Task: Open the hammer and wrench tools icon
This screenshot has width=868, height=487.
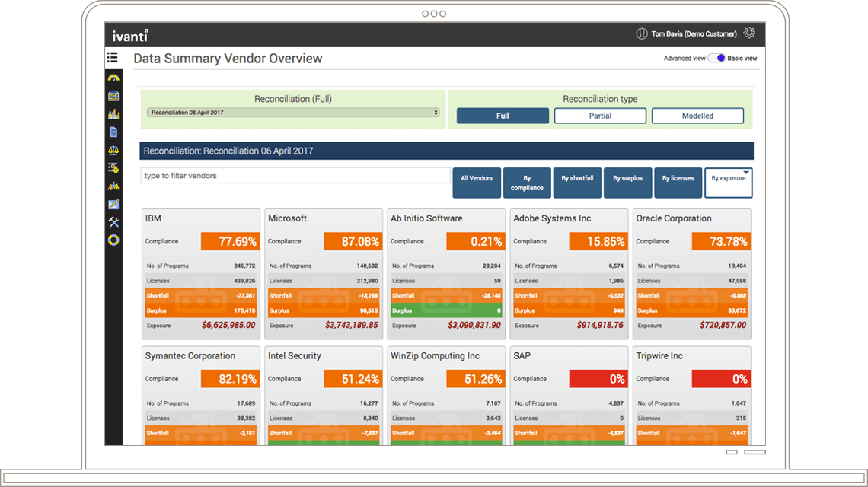Action: tap(113, 222)
